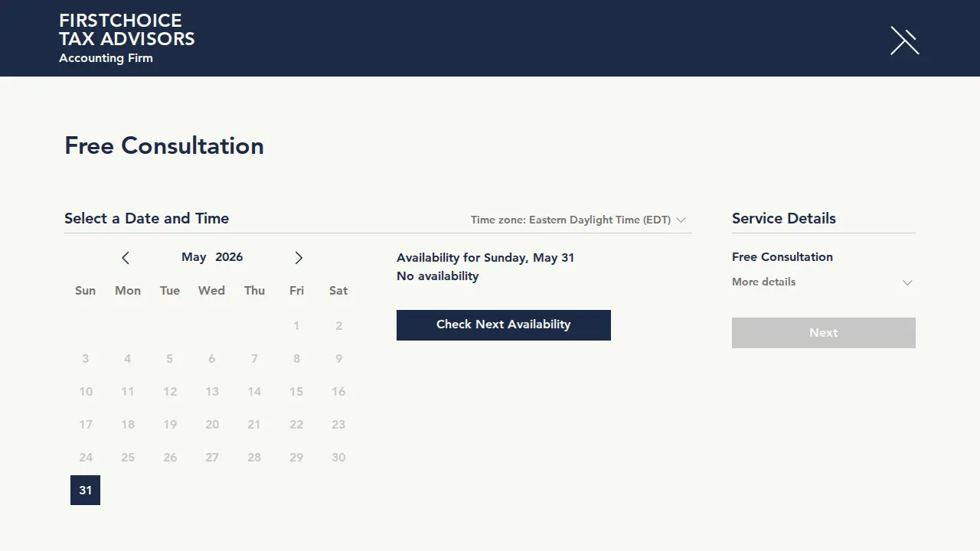This screenshot has height=551, width=980.
Task: Select May 30 in the calendar
Action: pyautogui.click(x=338, y=458)
